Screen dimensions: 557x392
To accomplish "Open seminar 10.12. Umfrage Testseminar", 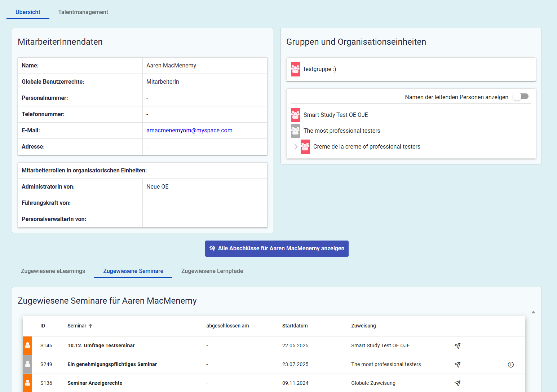I will [x=101, y=346].
